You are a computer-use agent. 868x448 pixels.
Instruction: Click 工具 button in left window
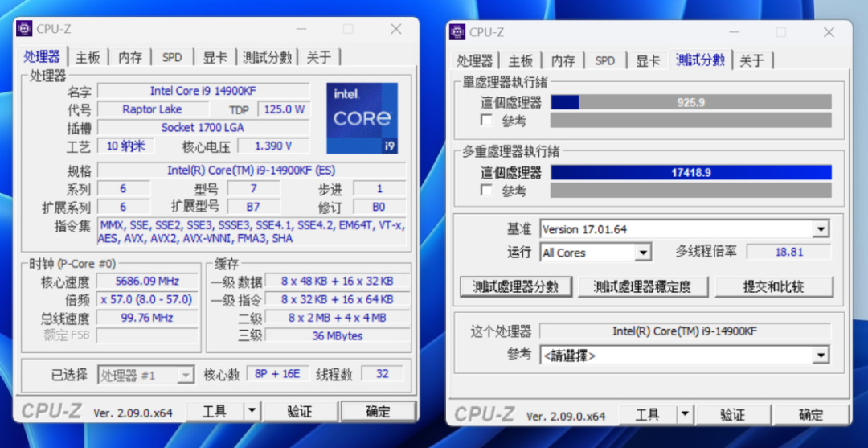click(215, 411)
